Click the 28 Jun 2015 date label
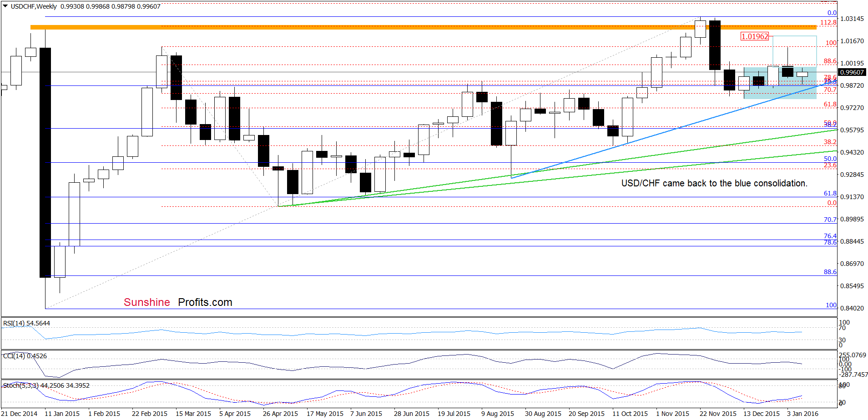Image resolution: width=868 pixels, height=420 pixels. [x=412, y=414]
